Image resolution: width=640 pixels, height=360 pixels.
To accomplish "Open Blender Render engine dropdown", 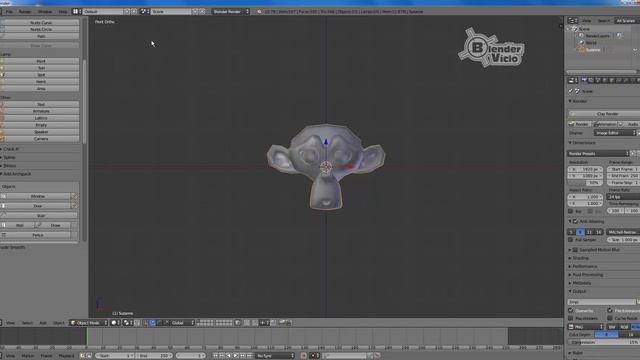I will click(x=231, y=12).
